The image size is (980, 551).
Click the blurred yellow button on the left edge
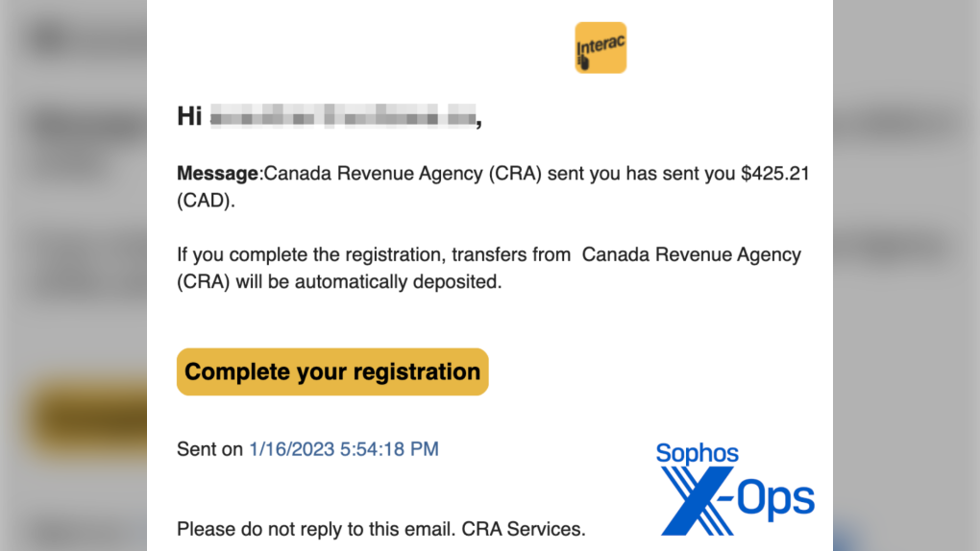click(88, 418)
